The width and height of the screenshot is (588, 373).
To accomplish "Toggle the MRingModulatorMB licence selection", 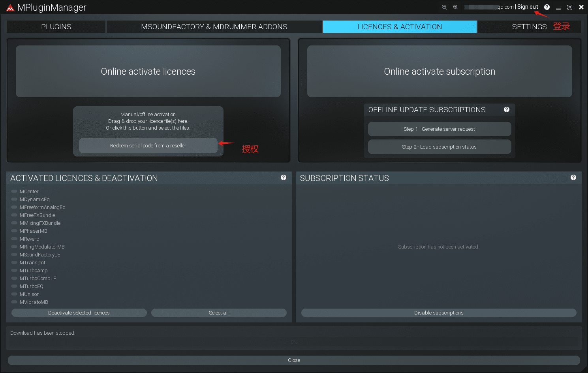I will coord(14,247).
